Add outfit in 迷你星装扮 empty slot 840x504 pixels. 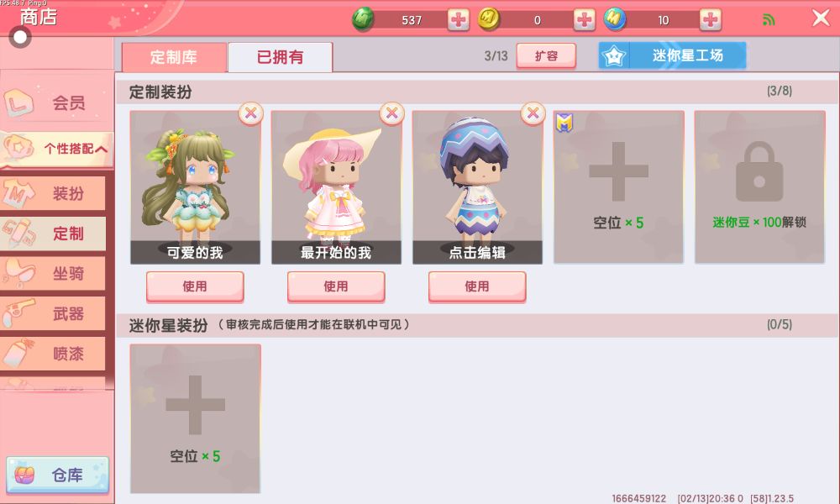196,419
